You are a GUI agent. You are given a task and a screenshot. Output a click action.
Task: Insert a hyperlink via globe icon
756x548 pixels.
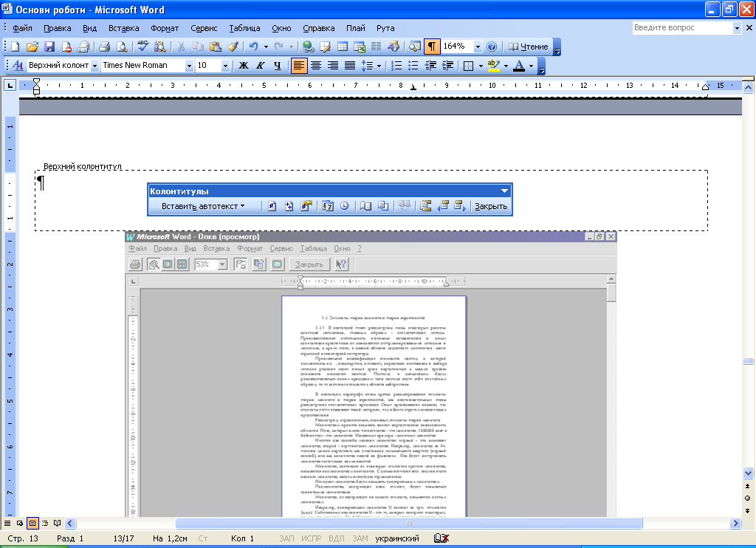coord(309,47)
